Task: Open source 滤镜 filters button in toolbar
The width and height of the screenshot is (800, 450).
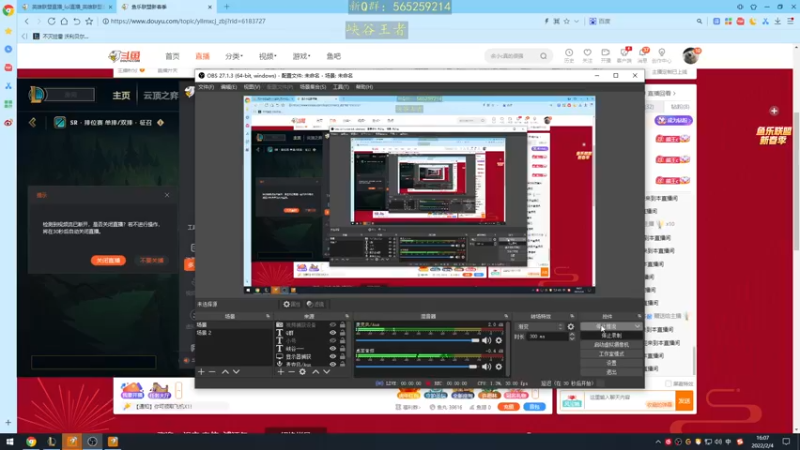Action: pos(315,304)
